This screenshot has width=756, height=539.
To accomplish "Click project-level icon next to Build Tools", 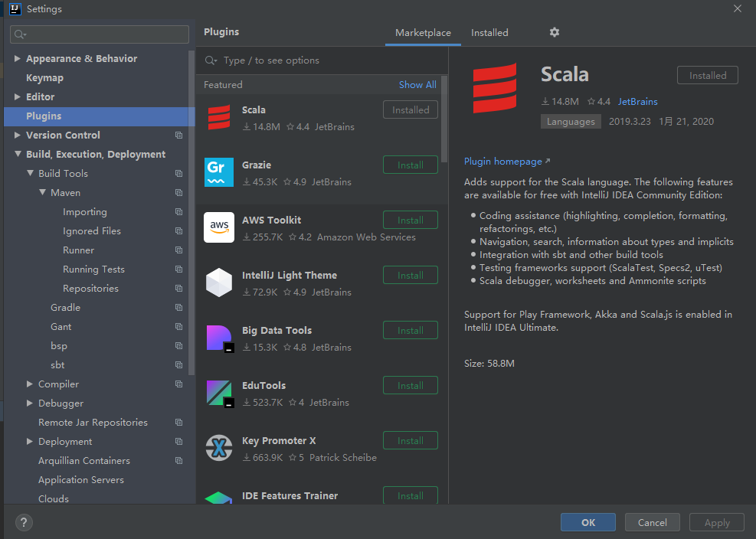I will coord(179,173).
